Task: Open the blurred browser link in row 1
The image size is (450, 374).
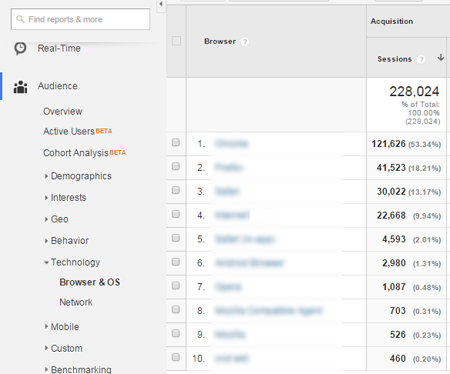Action: [232, 144]
